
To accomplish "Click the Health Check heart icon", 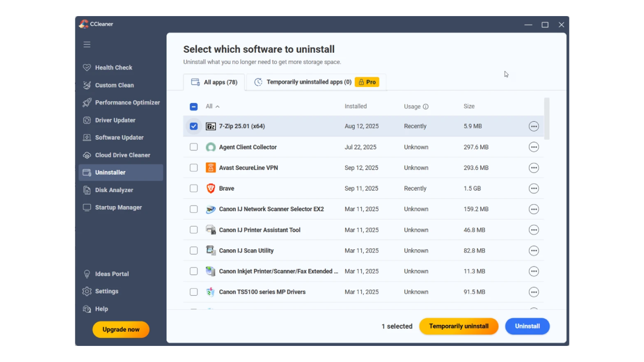I will (x=87, y=67).
